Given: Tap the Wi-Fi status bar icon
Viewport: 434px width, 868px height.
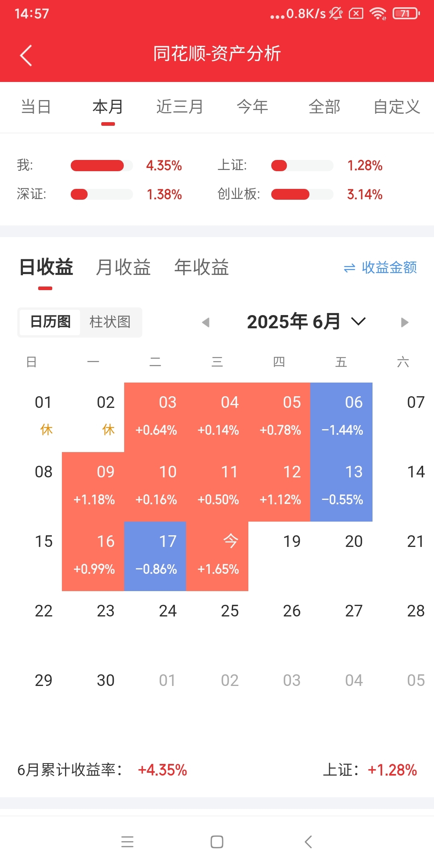Looking at the screenshot, I should [378, 13].
